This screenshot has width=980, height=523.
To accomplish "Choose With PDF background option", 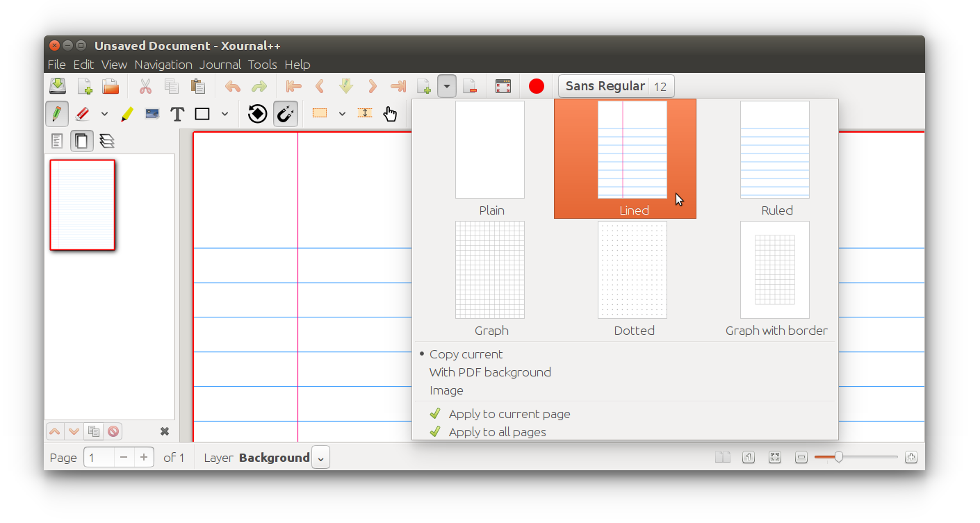I will coord(490,372).
